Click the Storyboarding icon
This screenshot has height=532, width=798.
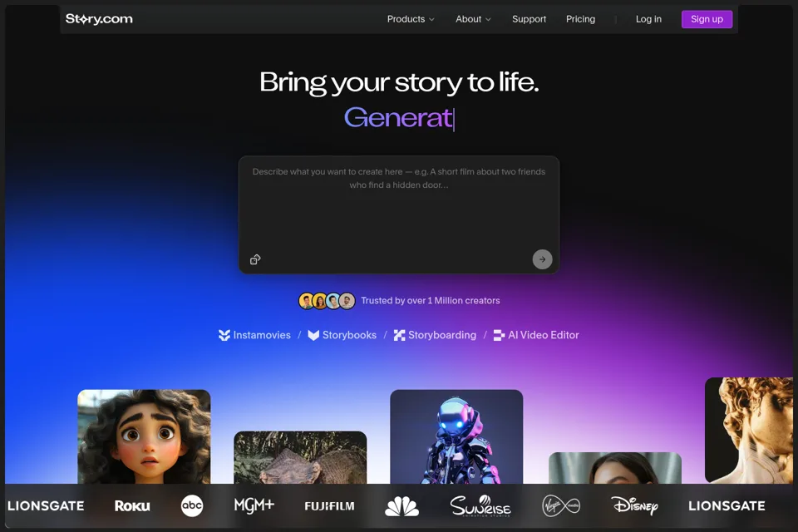[x=399, y=335]
